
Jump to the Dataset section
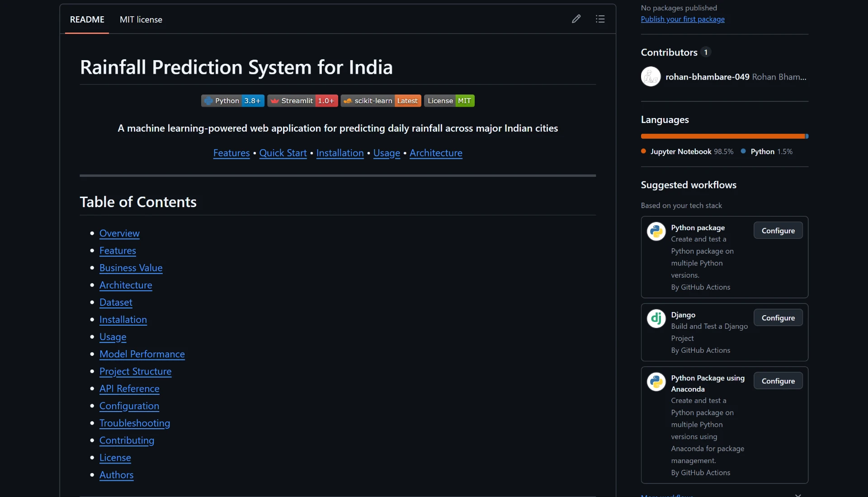coord(116,303)
